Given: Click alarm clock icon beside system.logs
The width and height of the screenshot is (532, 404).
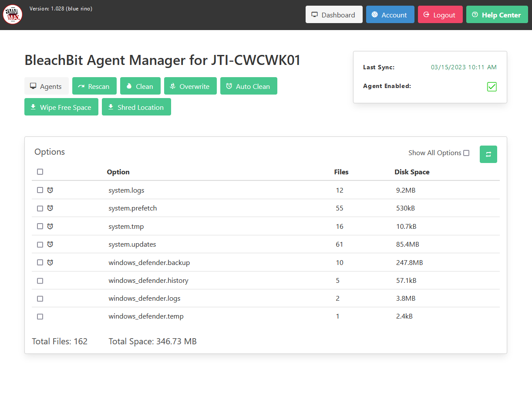Looking at the screenshot, I should pos(50,190).
